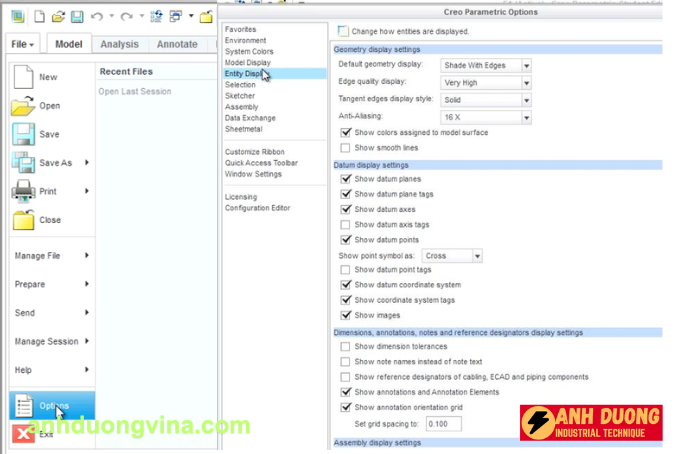
Task: Click the Undo arrow in the top toolbar
Action: tap(96, 16)
